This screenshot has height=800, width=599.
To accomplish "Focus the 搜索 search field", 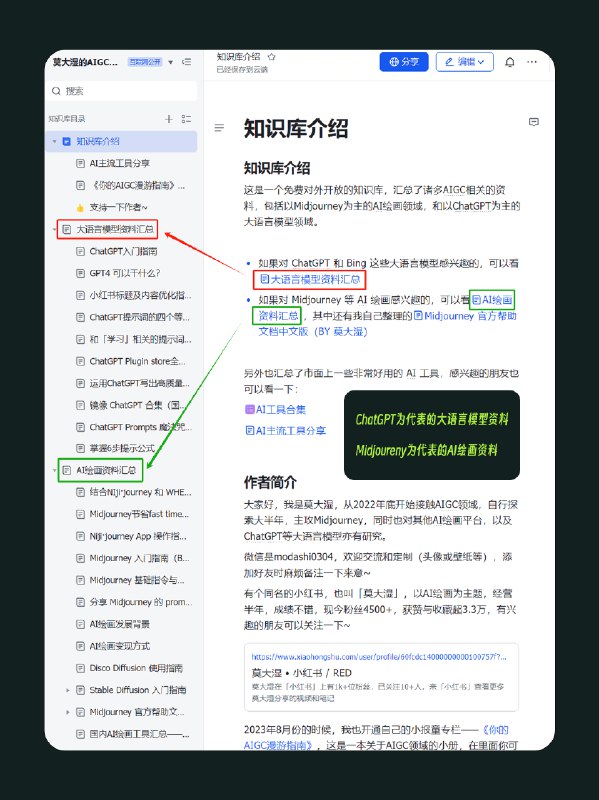I will pyautogui.click(x=123, y=91).
